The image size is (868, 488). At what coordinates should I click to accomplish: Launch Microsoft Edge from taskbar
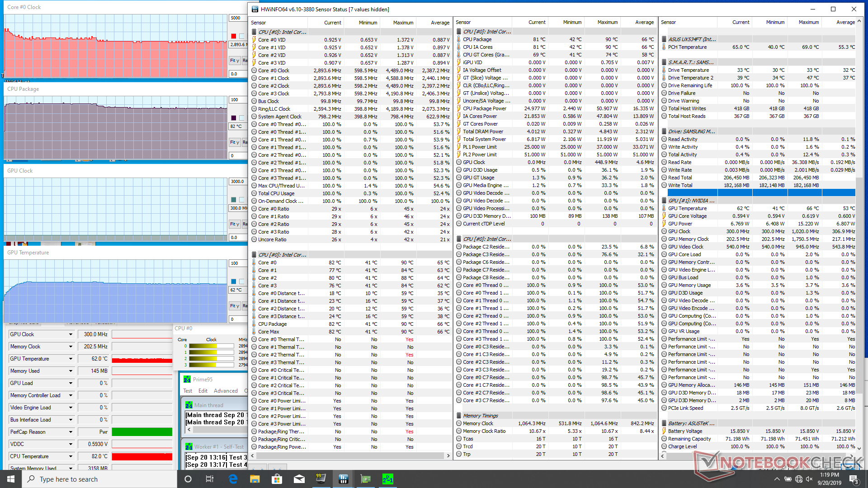coord(233,479)
